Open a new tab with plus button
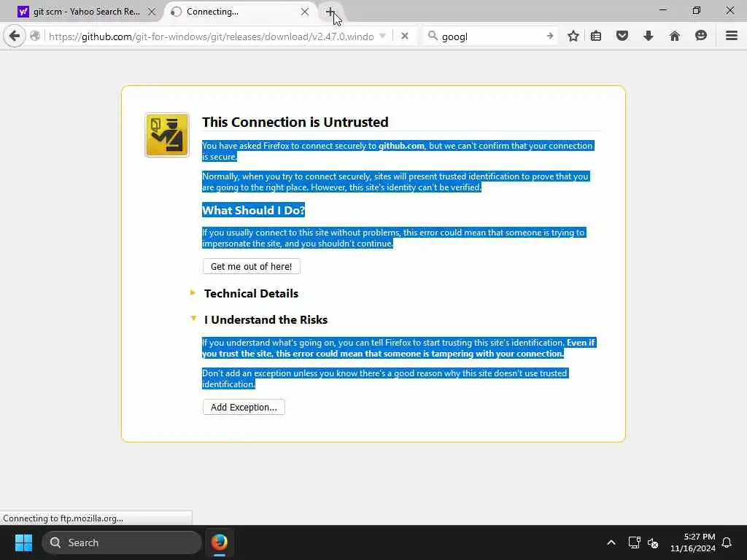This screenshot has height=560, width=747. coord(330,12)
